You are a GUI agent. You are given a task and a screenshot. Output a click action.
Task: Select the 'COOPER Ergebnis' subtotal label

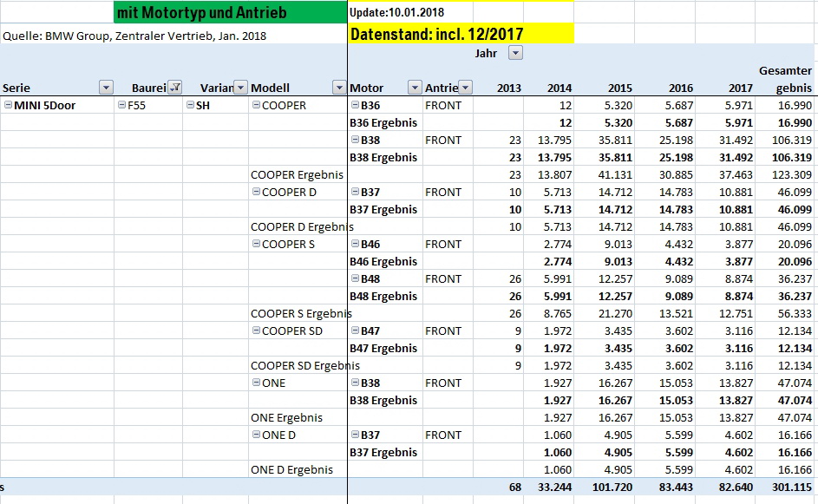click(x=297, y=174)
